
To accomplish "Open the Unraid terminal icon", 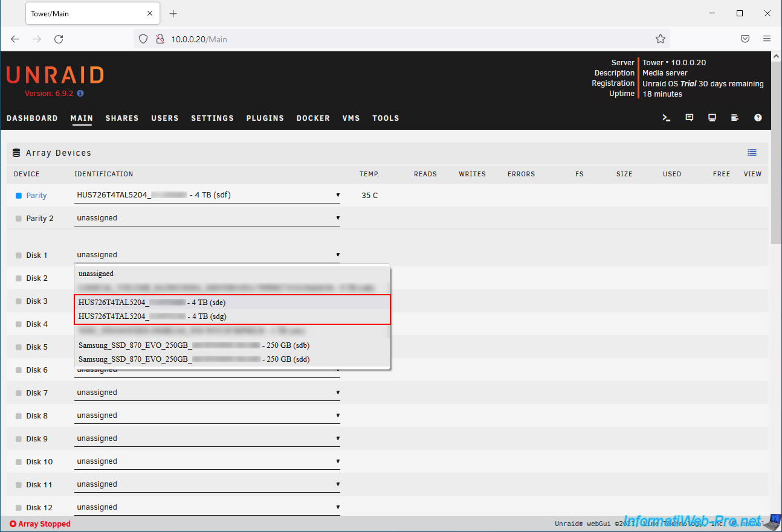I will click(x=667, y=118).
